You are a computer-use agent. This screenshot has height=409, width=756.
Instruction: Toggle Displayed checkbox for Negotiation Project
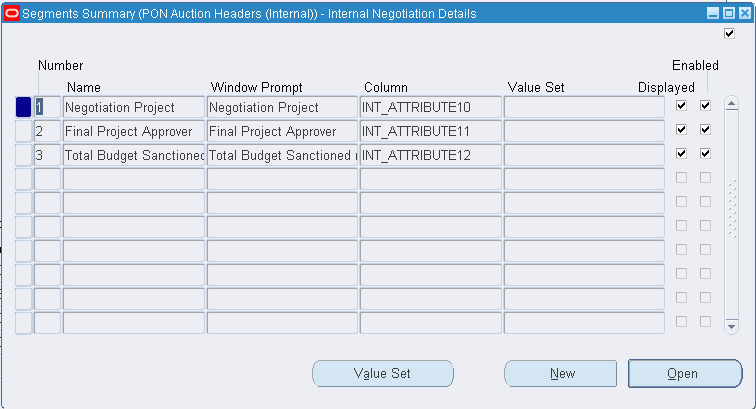pos(681,105)
